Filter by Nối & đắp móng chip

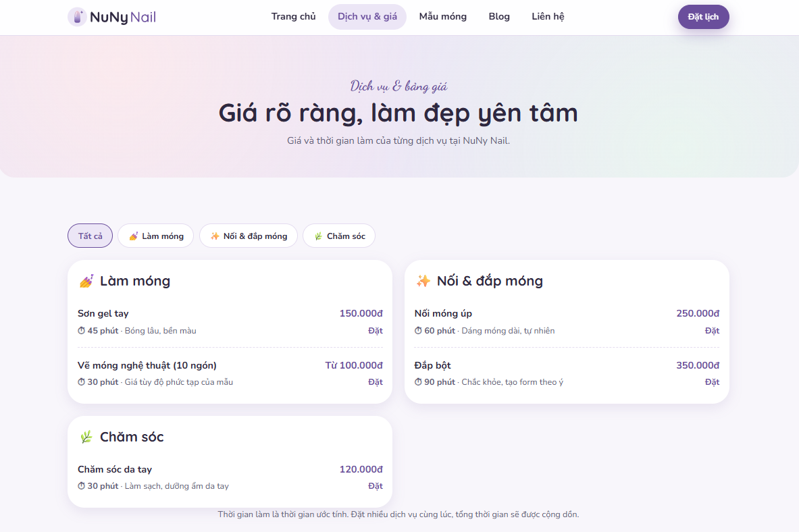tap(249, 236)
